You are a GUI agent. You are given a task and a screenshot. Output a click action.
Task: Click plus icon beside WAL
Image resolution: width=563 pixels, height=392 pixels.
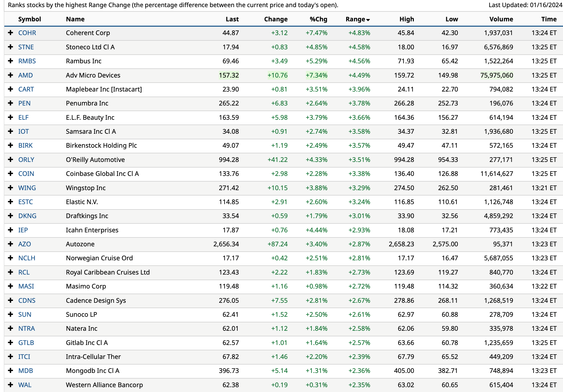point(10,385)
